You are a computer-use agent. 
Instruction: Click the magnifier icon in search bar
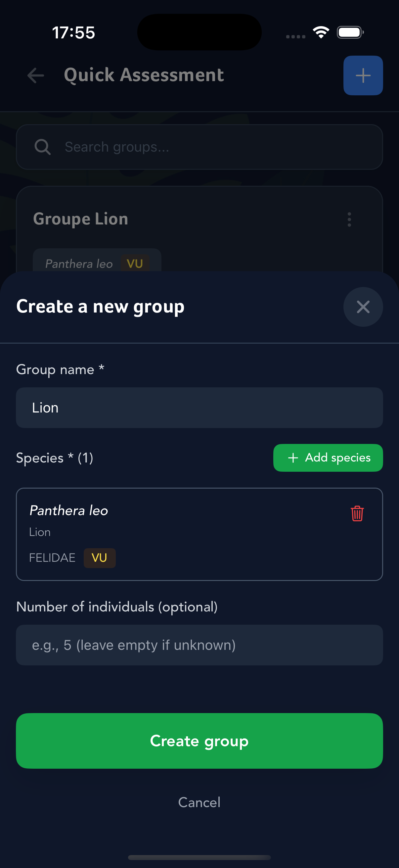click(42, 147)
